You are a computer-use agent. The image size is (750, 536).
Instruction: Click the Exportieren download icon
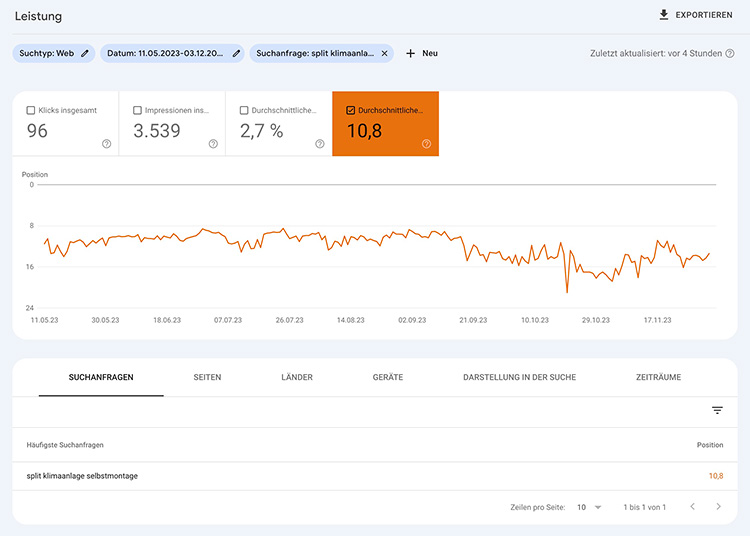click(663, 15)
